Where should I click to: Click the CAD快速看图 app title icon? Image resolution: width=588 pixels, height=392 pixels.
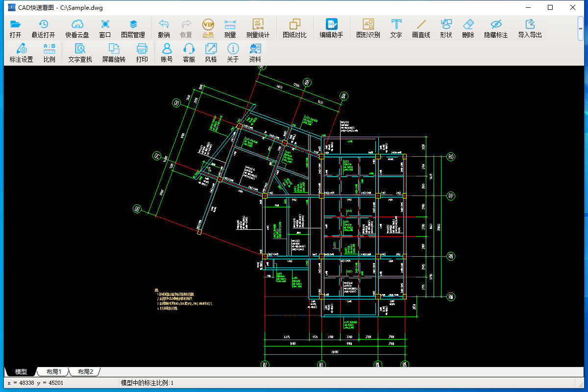[x=12, y=8]
